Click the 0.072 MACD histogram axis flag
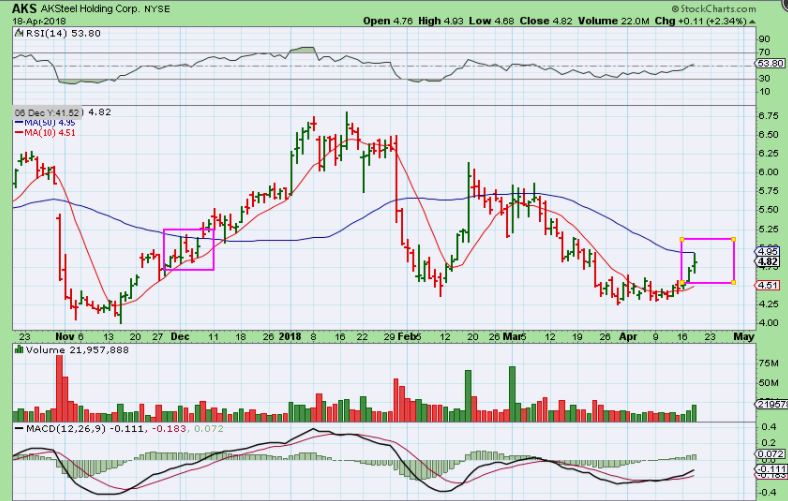 pyautogui.click(x=771, y=454)
